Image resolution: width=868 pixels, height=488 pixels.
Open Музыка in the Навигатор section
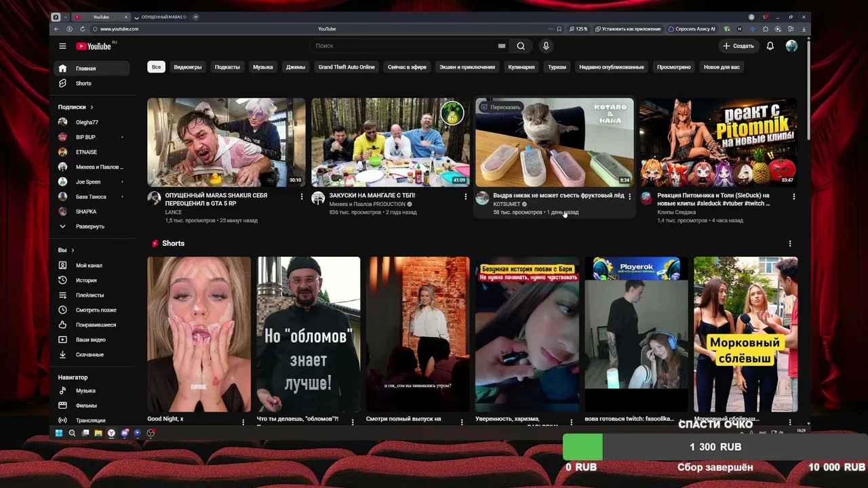click(92, 390)
